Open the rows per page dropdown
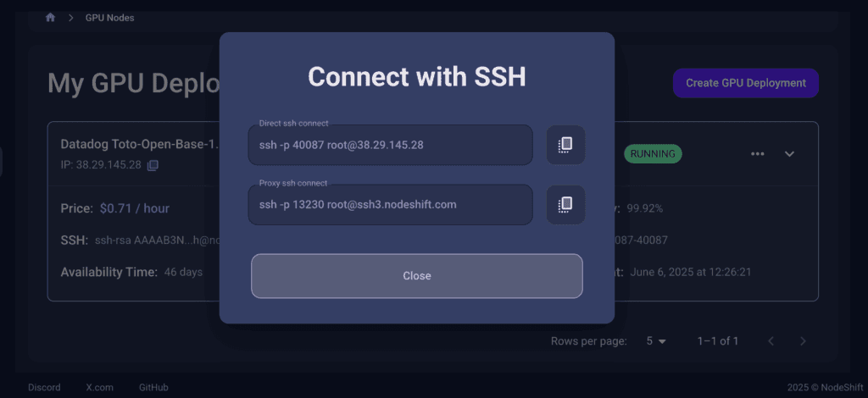The height and width of the screenshot is (398, 868). coord(656,341)
